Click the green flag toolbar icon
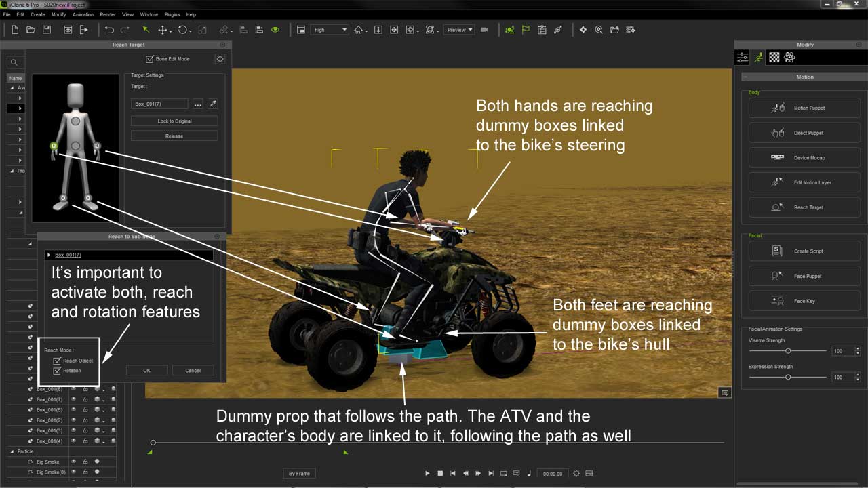 pyautogui.click(x=526, y=30)
